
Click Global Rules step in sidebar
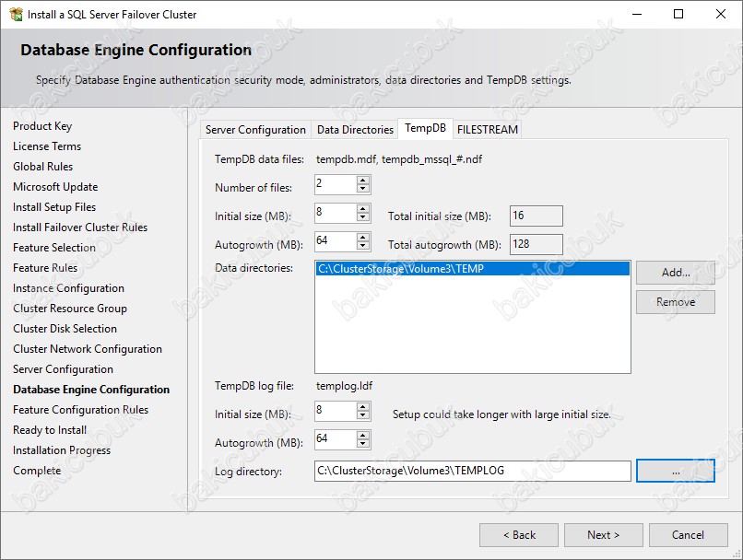pos(43,167)
